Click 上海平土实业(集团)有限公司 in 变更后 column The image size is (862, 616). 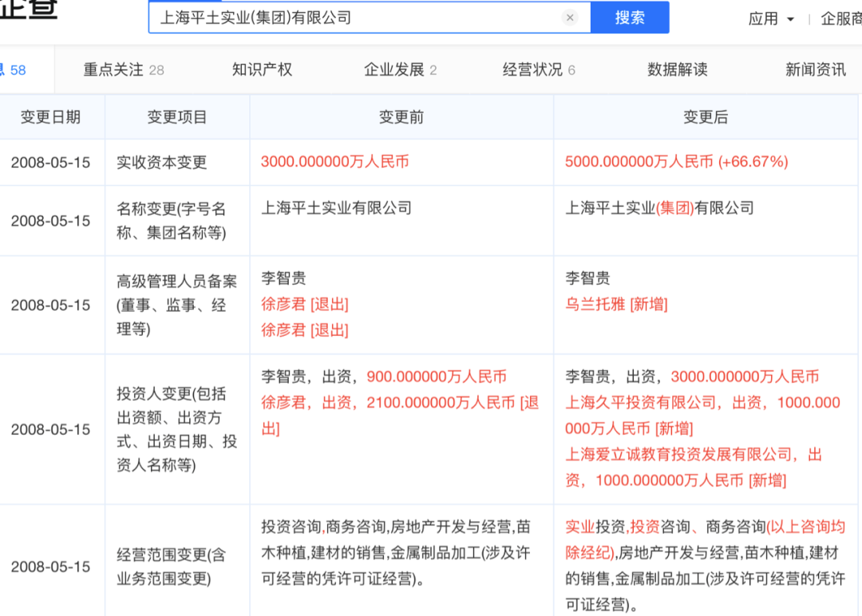(x=659, y=208)
